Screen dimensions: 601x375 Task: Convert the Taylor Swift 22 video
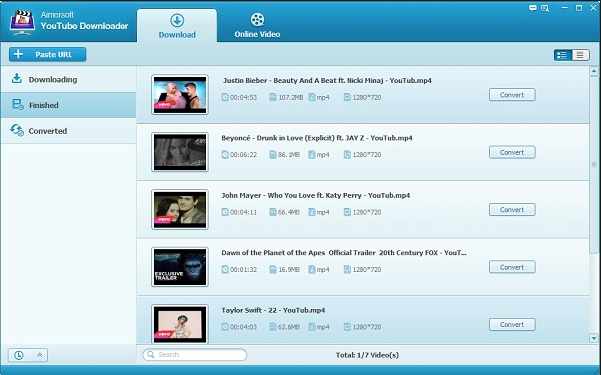pyautogui.click(x=512, y=324)
